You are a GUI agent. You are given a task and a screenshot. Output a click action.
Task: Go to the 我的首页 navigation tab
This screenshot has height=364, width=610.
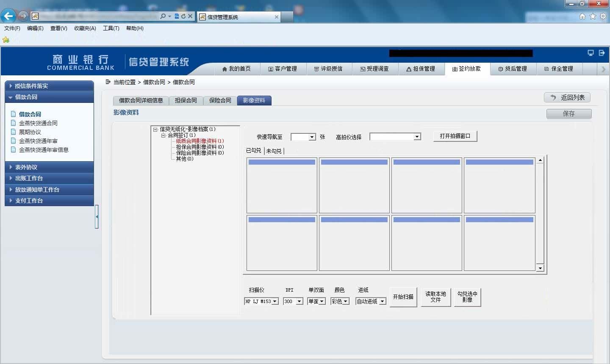236,69
